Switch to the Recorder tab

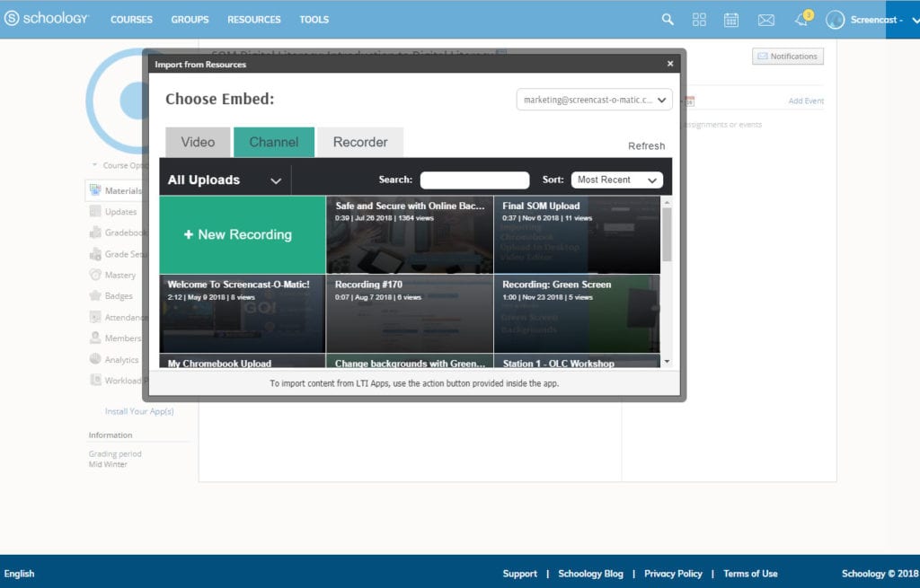360,142
